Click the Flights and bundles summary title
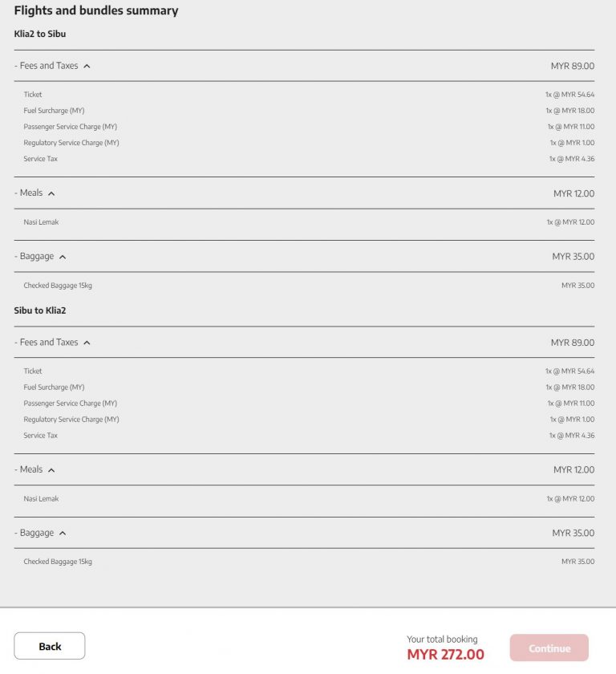This screenshot has height=674, width=616. coord(95,10)
